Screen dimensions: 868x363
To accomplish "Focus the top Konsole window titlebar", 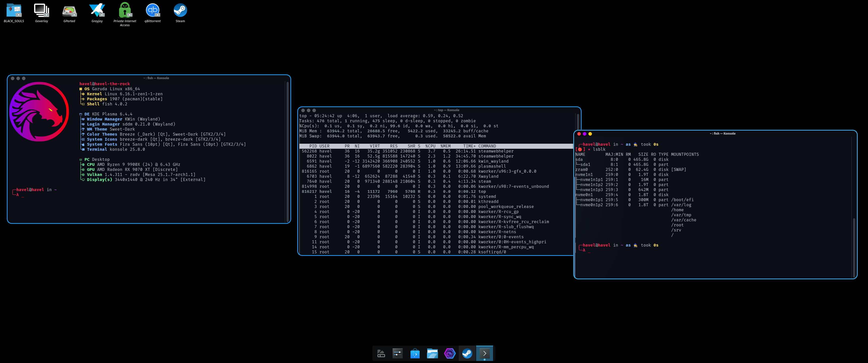I will [x=446, y=110].
